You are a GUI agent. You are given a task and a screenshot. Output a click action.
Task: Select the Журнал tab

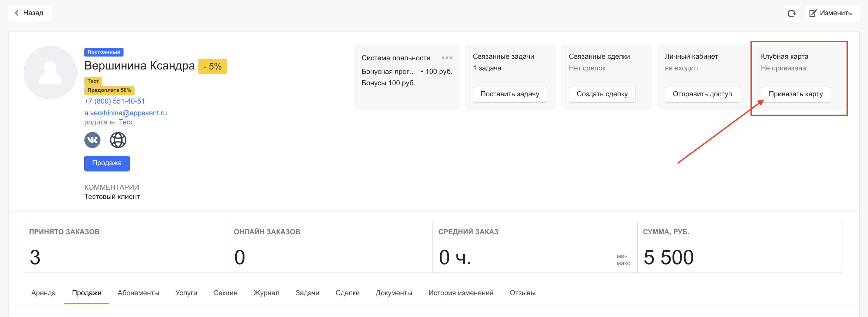point(266,293)
